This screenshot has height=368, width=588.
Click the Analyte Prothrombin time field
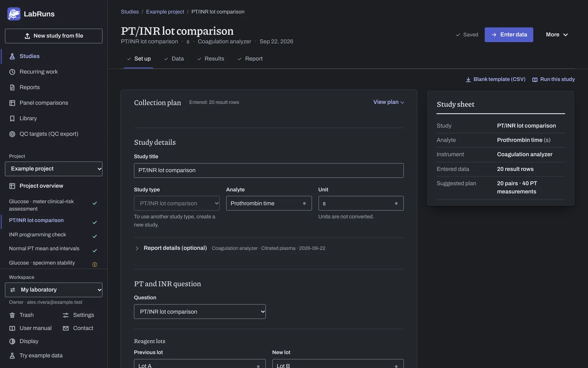(x=269, y=203)
